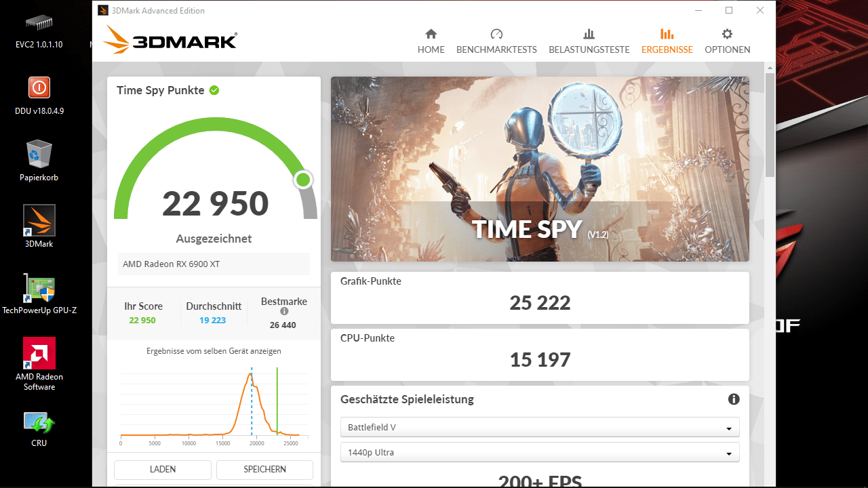Select the AMD Radeon Software desktop icon

(x=39, y=365)
